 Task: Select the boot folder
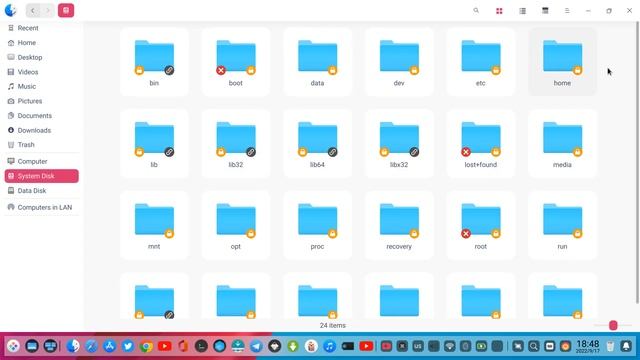click(236, 62)
